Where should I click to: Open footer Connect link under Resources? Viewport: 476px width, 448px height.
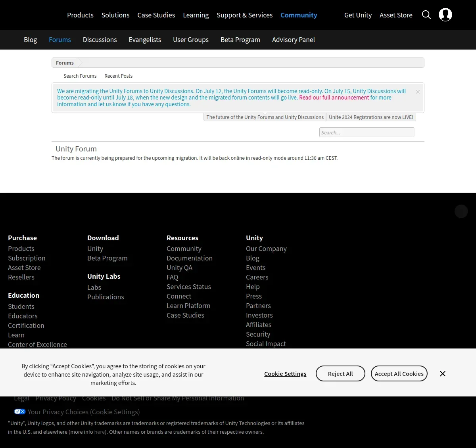pyautogui.click(x=179, y=296)
